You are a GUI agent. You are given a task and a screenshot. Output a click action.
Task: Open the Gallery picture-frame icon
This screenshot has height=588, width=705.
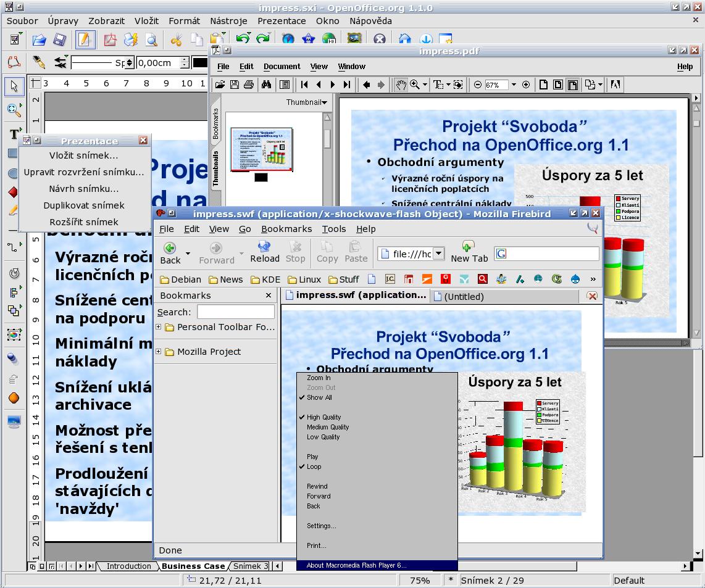[354, 39]
